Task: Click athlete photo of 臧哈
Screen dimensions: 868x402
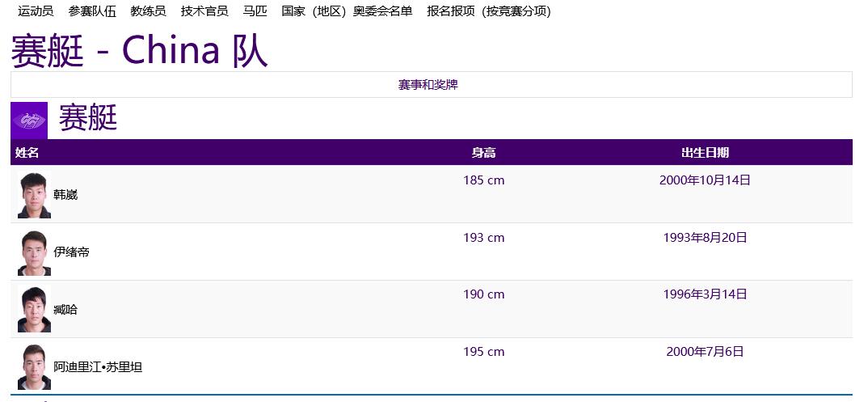Action: click(x=34, y=310)
